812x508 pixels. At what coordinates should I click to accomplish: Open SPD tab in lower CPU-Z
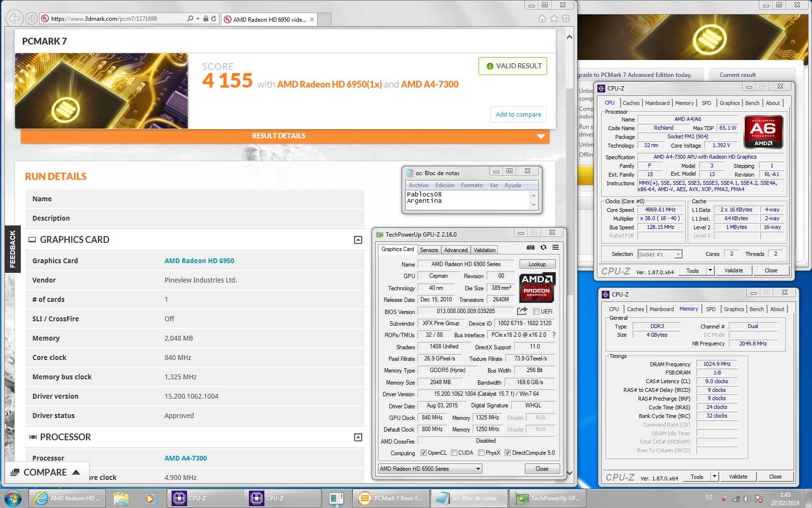click(x=710, y=309)
